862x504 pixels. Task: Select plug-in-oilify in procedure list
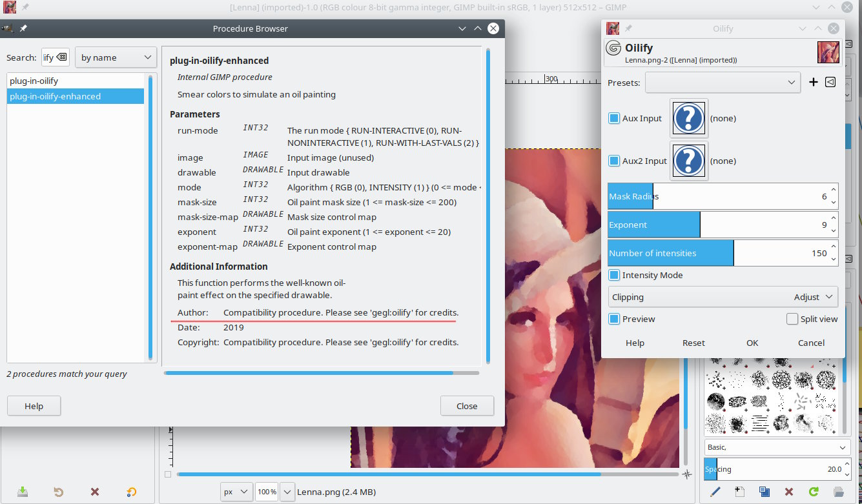click(x=76, y=81)
